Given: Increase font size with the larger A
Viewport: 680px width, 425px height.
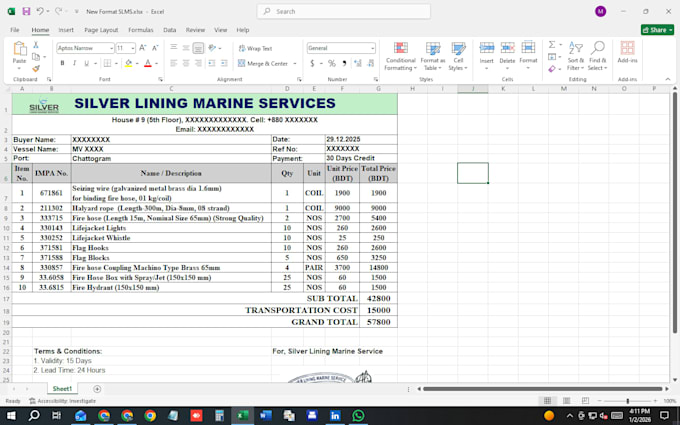Looking at the screenshot, I should click(x=143, y=48).
